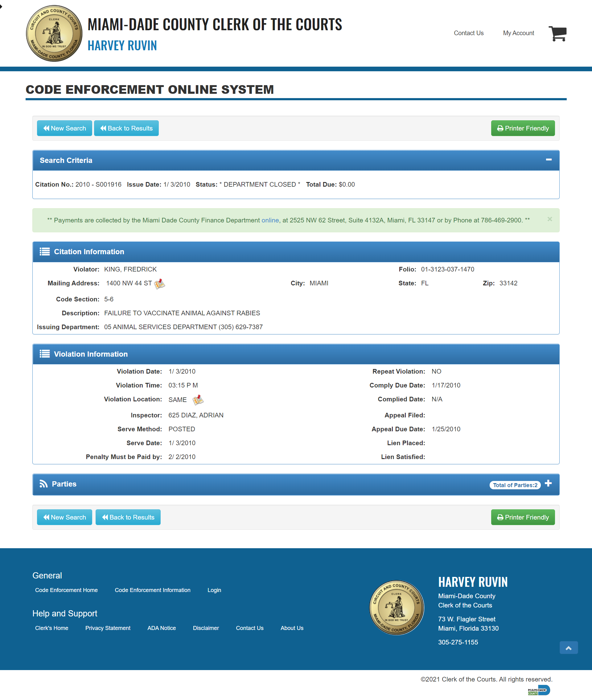This screenshot has height=700, width=592.
Task: Open Contact Us in the footer
Action: click(250, 628)
